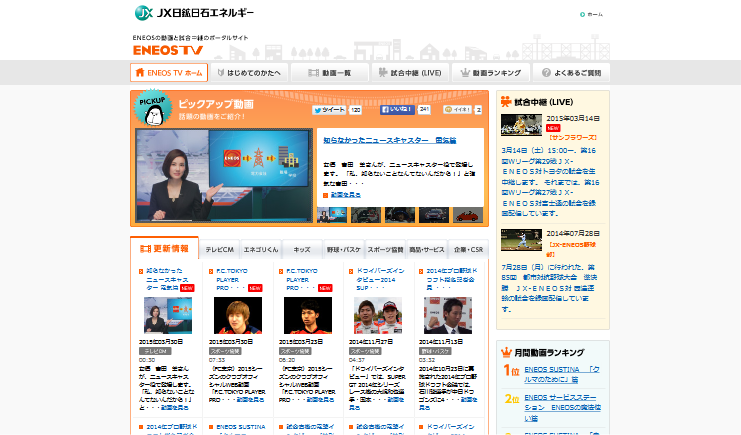Open the 知らなかったニュースキャスター pickup title link
Image resolution: width=741 pixels, height=435 pixels.
(x=390, y=140)
